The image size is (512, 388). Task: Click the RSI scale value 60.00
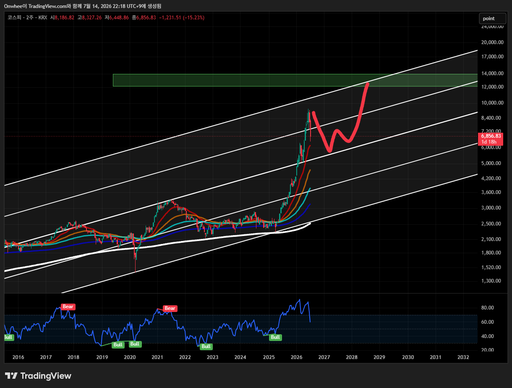point(487,322)
